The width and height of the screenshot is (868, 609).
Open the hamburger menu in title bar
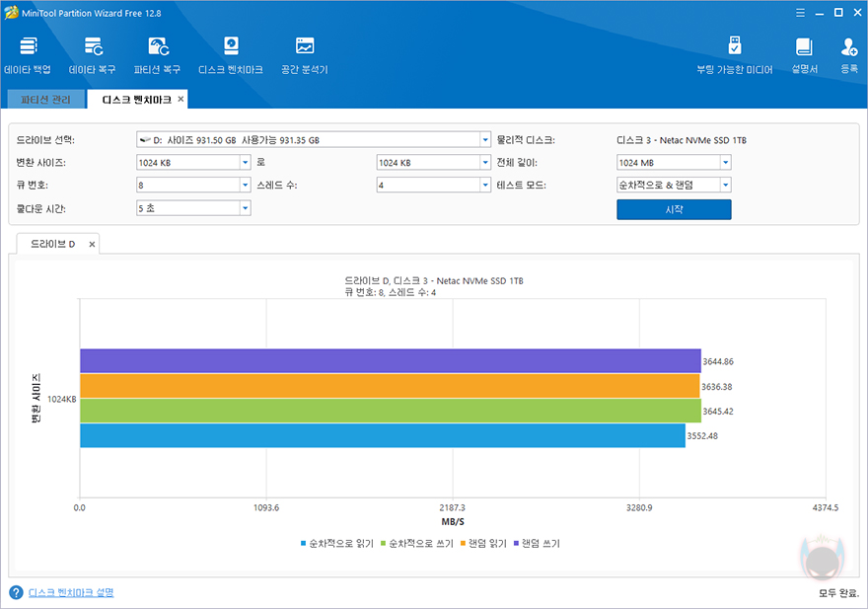[x=801, y=13]
